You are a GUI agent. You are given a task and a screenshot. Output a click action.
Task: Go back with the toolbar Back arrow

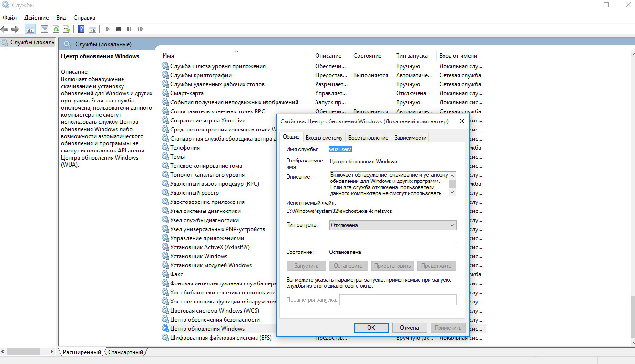[x=5, y=29]
